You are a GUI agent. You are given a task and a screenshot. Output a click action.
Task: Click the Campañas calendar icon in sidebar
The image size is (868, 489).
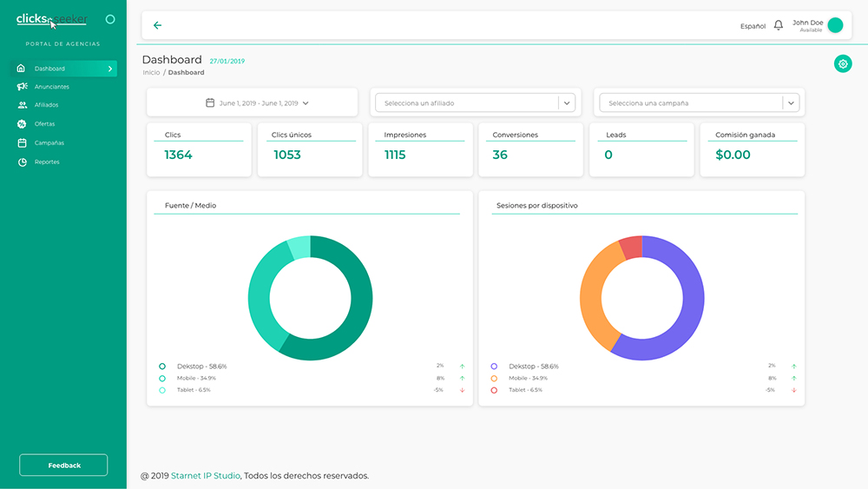(22, 142)
